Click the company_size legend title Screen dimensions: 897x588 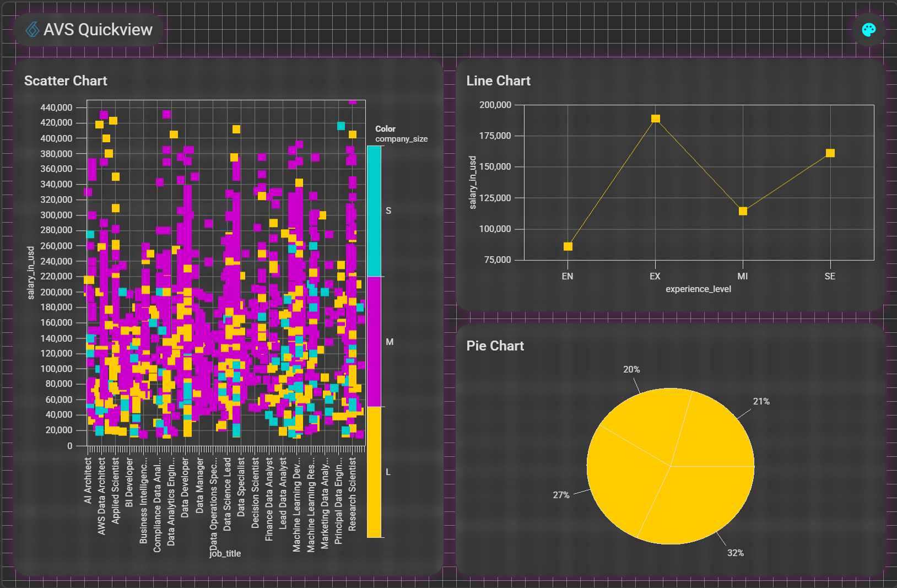(x=401, y=139)
